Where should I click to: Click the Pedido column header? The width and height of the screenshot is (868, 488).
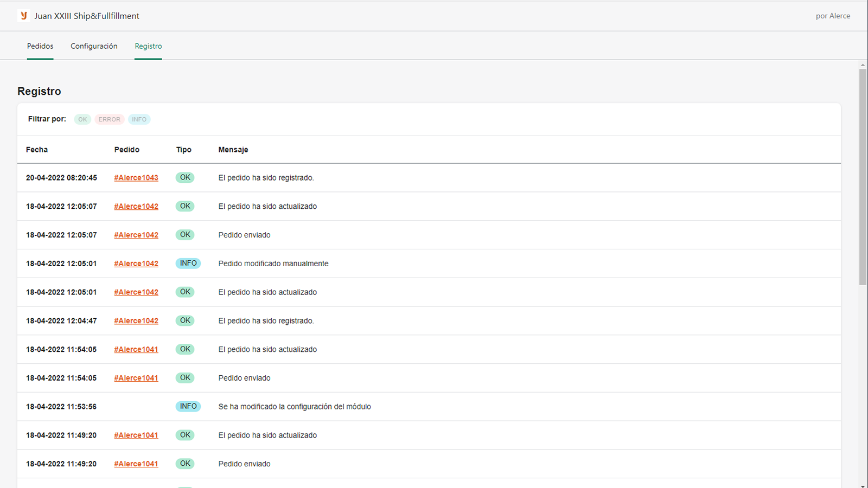point(127,150)
